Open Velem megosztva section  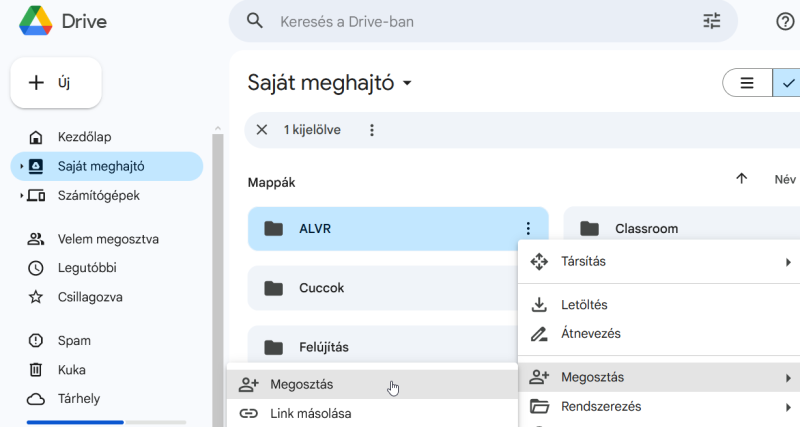coord(108,239)
